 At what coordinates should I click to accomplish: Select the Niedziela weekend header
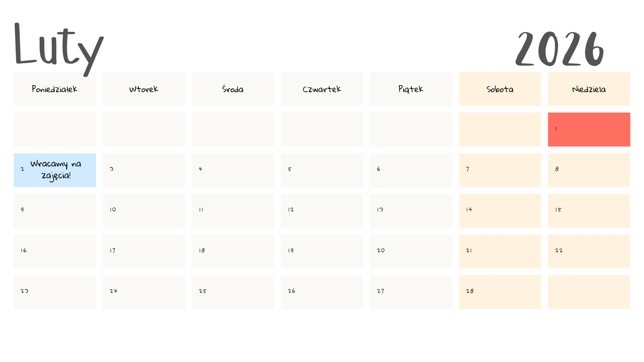[589, 89]
